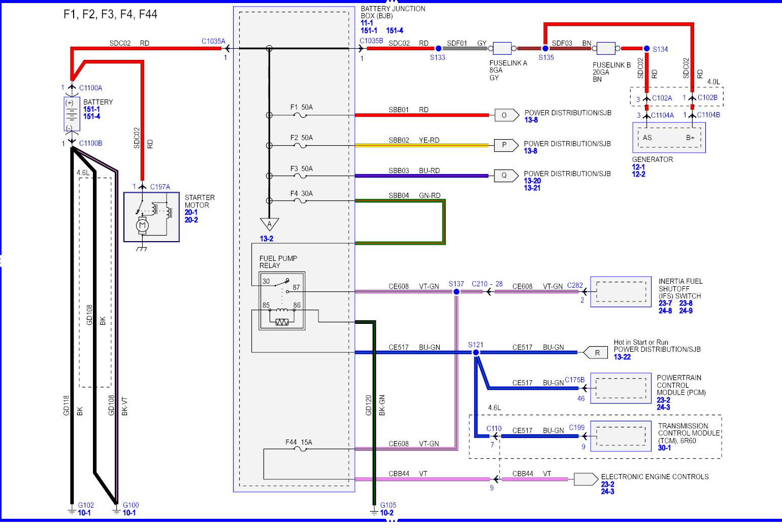Viewport: 782px width, 532px height.
Task: Click the G100 ground symbol
Action: pyautogui.click(x=117, y=510)
